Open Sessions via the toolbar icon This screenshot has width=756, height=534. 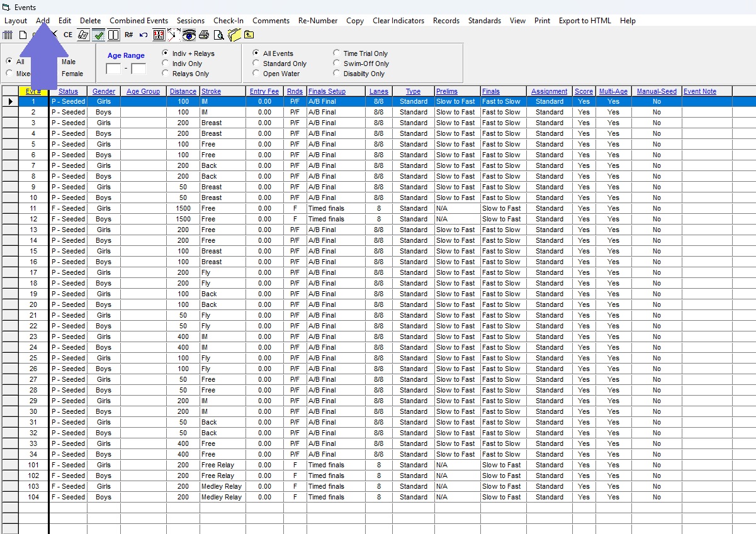click(83, 35)
